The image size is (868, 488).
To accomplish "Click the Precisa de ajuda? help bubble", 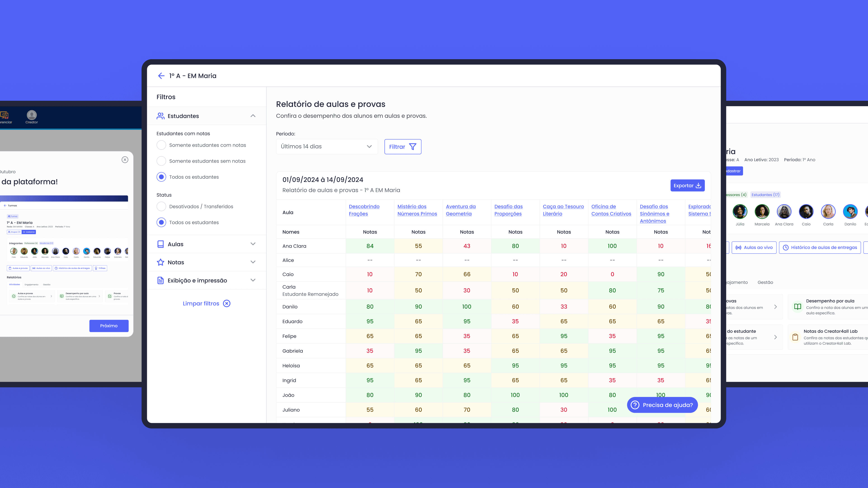I will pyautogui.click(x=662, y=405).
